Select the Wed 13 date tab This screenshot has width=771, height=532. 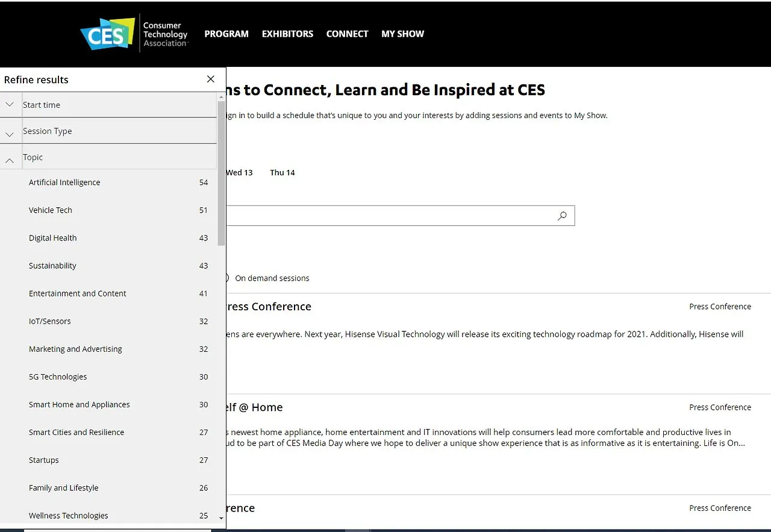pyautogui.click(x=239, y=172)
